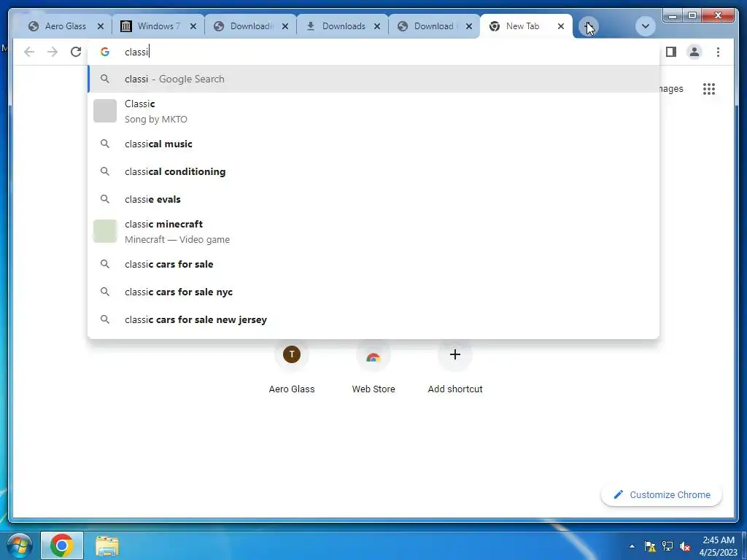Screen dimensions: 747x560
Task: Open Chrome's three-dot menu
Action: click(x=718, y=52)
